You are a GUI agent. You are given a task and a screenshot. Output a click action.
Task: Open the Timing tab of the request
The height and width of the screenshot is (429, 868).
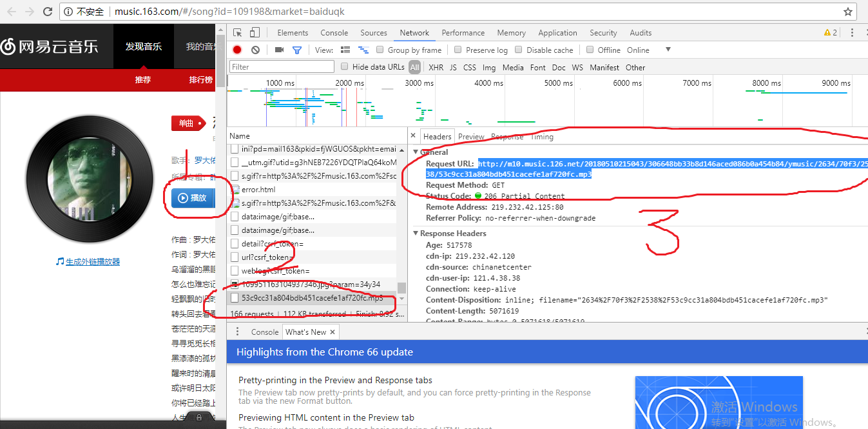coord(542,136)
